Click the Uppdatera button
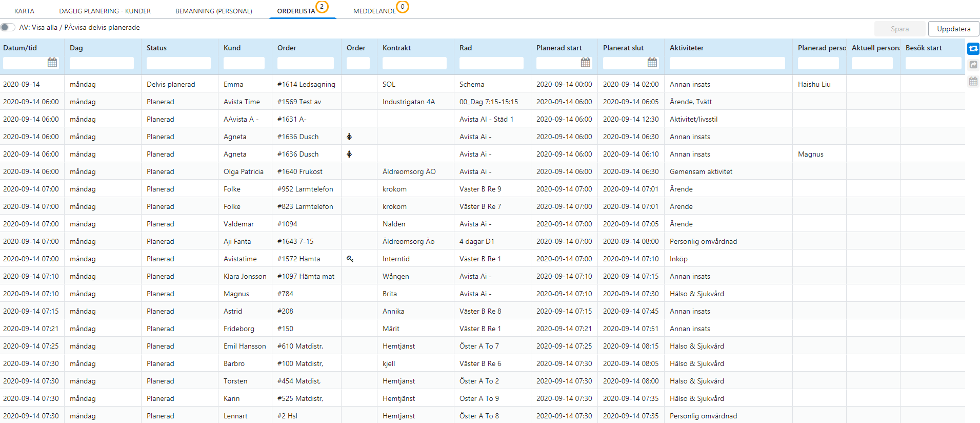The image size is (980, 423). point(953,29)
